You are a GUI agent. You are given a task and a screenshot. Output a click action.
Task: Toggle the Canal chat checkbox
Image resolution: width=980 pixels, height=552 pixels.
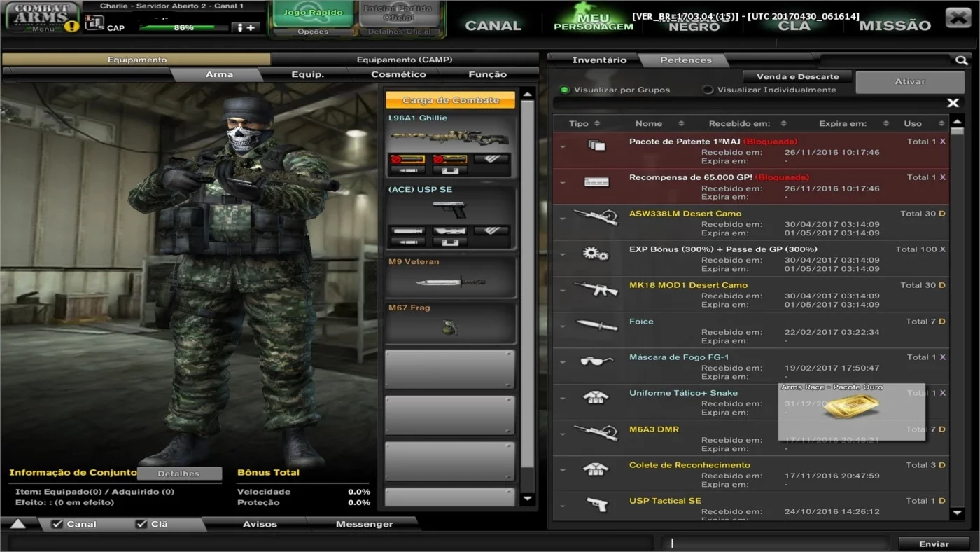pyautogui.click(x=58, y=524)
